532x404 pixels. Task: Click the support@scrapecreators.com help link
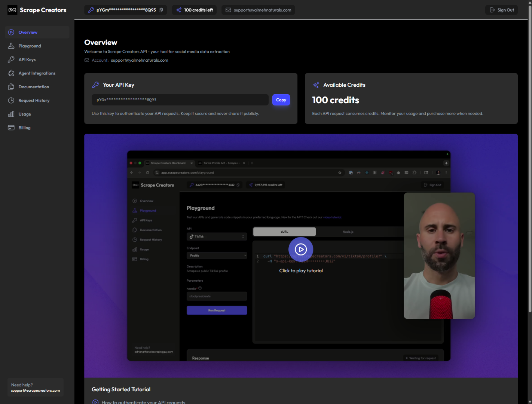[36, 391]
